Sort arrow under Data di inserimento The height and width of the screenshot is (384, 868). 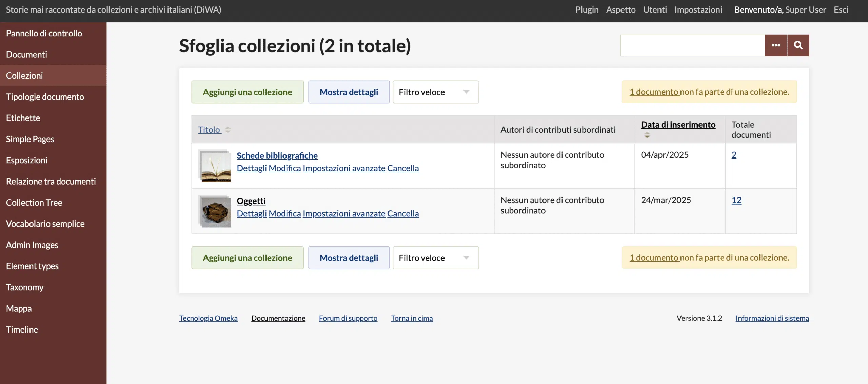click(x=647, y=135)
